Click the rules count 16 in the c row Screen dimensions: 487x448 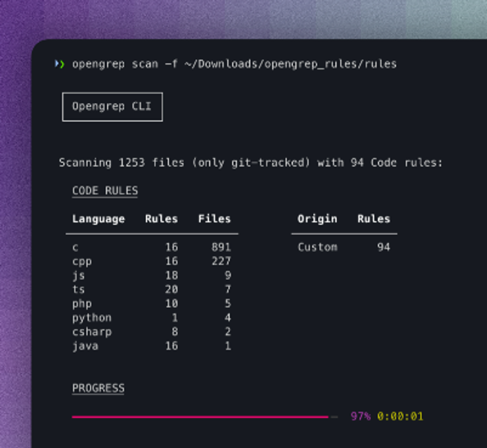coord(172,247)
